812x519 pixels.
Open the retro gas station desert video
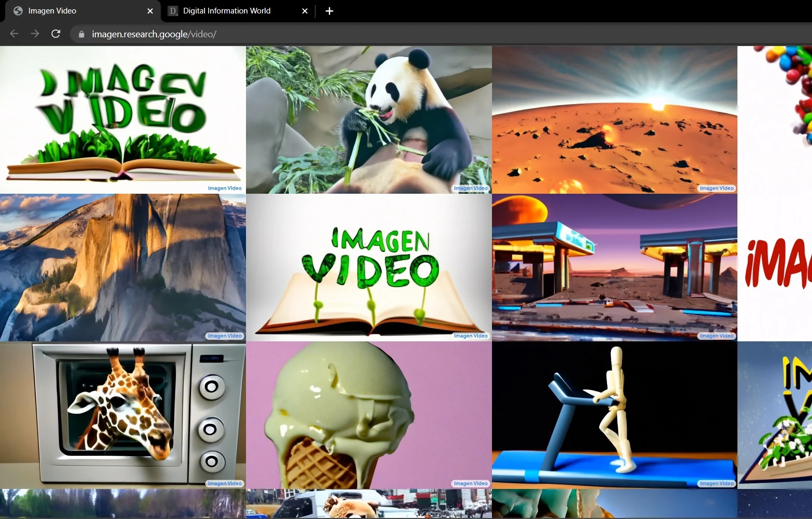615,267
